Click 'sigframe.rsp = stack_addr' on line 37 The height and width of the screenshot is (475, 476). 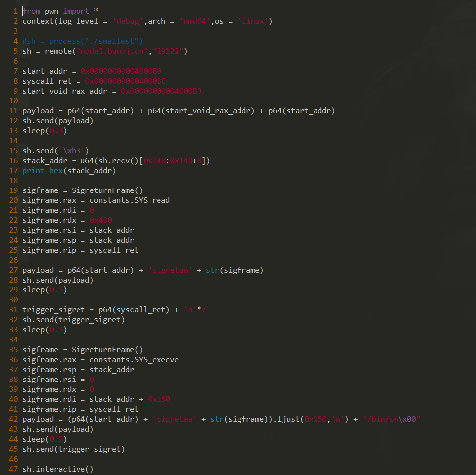click(x=79, y=369)
